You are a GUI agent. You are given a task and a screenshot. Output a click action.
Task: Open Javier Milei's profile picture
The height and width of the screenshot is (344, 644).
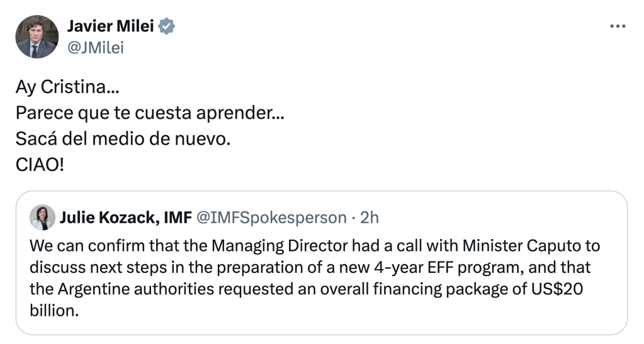37,37
